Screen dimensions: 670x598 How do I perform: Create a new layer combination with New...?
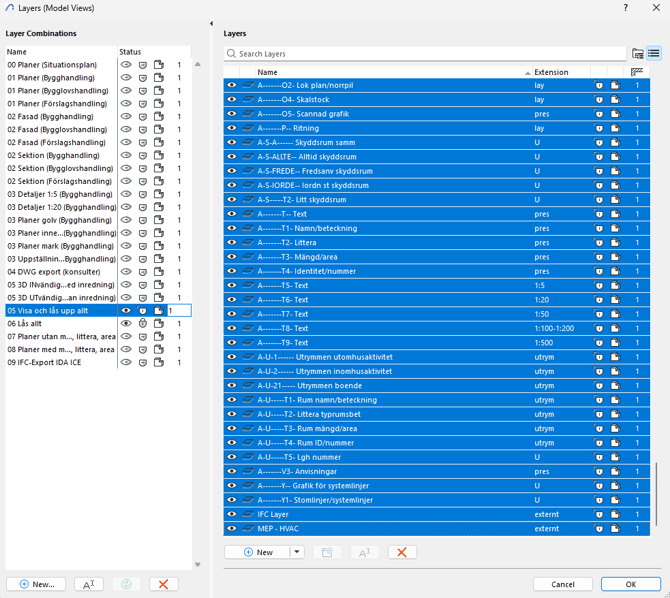point(36,584)
